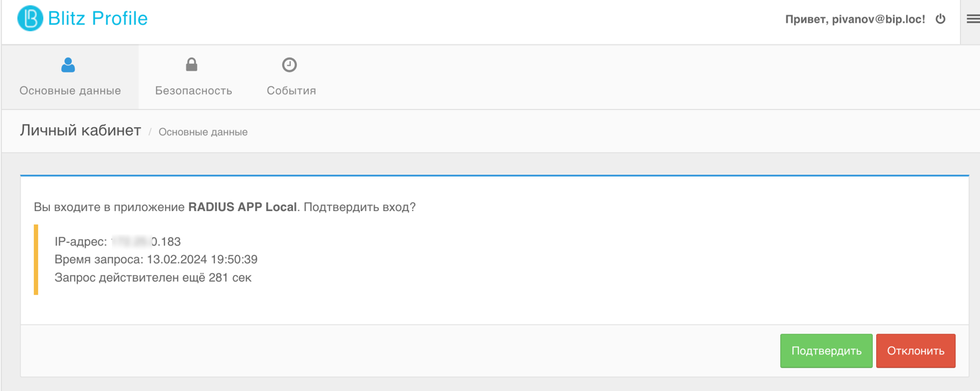
Task: Click the clock icon above События
Action: coord(290,65)
